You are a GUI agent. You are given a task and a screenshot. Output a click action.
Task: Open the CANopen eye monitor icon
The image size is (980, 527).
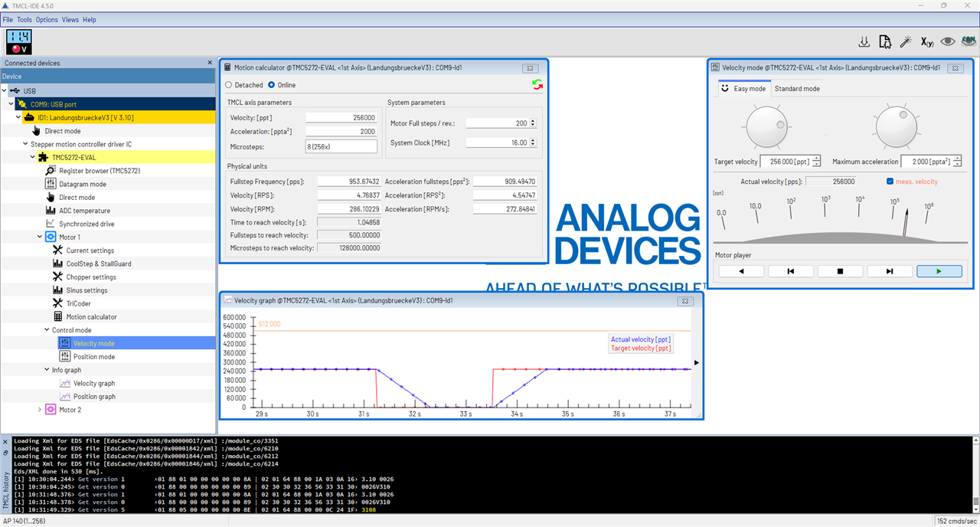point(969,42)
